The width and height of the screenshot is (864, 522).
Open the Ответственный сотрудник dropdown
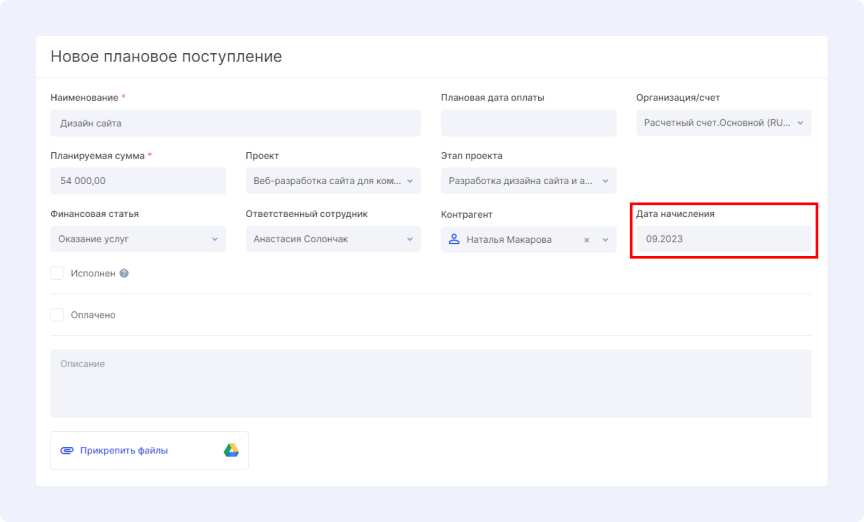click(333, 239)
